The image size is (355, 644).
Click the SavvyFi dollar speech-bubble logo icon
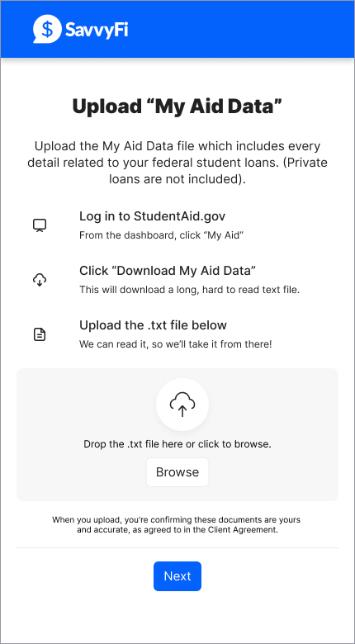[47, 29]
